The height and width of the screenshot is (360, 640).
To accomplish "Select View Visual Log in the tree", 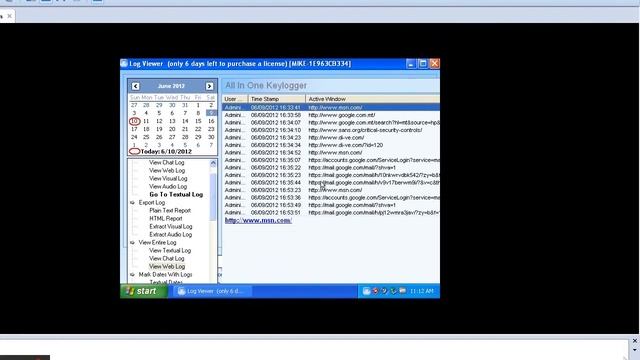I will click(168, 178).
